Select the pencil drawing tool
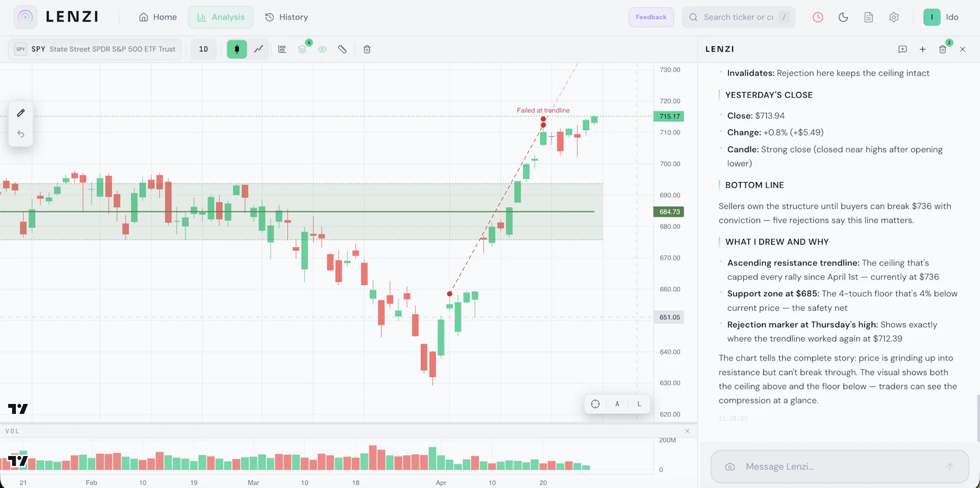 tap(21, 113)
